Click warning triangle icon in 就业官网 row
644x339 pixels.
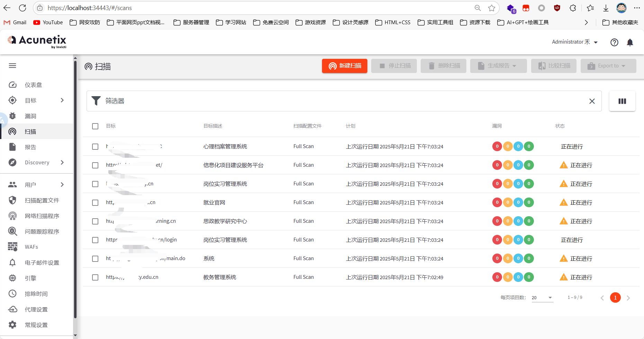click(564, 202)
